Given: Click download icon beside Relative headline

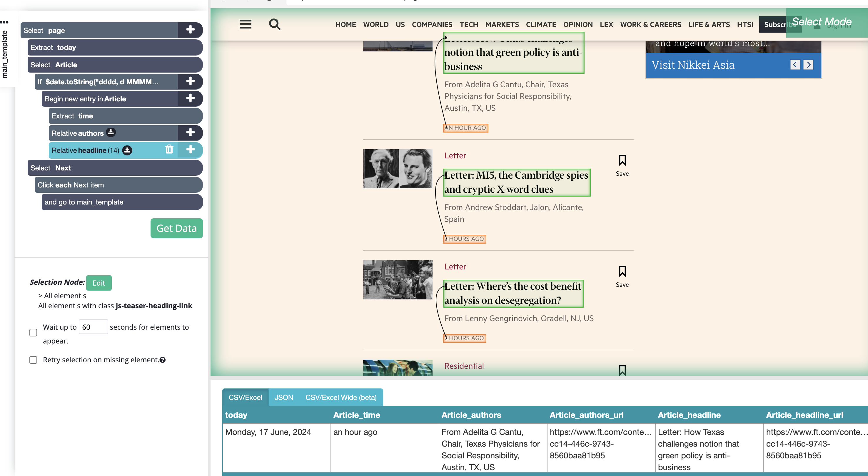Looking at the screenshot, I should point(127,150).
